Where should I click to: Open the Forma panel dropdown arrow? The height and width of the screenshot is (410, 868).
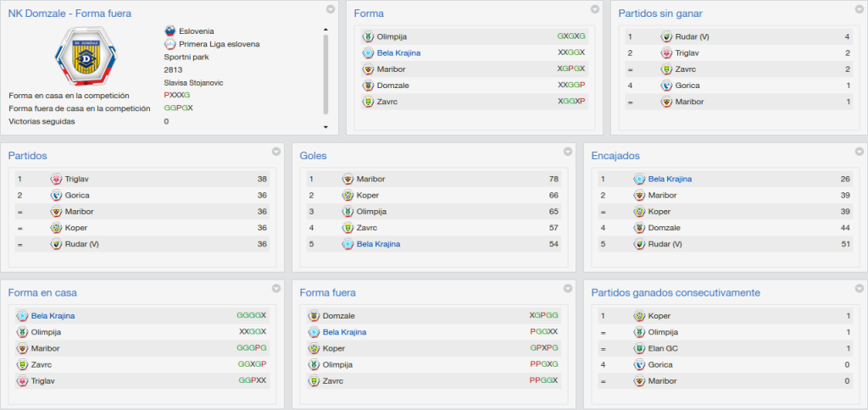click(x=595, y=8)
